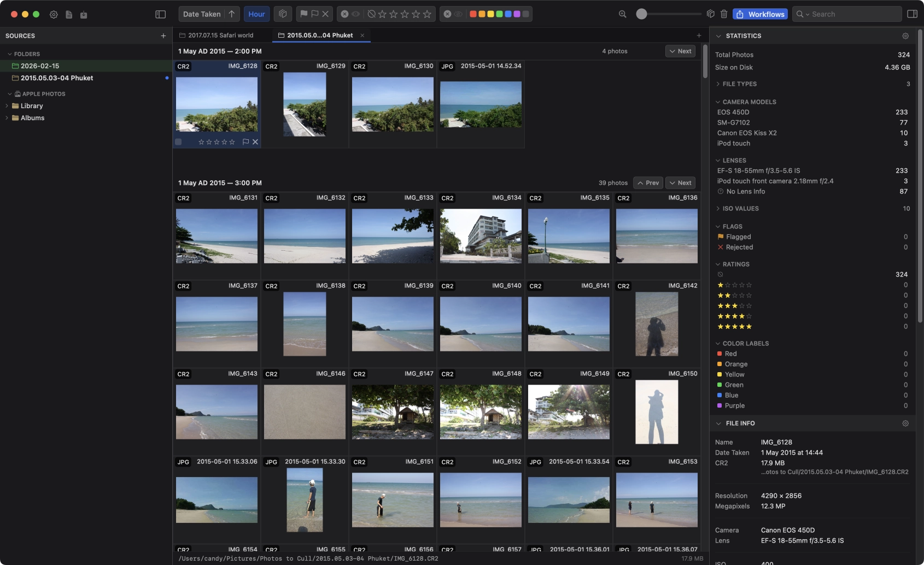Toggle the rating filter eye icon
The image size is (924, 565).
[x=356, y=14]
